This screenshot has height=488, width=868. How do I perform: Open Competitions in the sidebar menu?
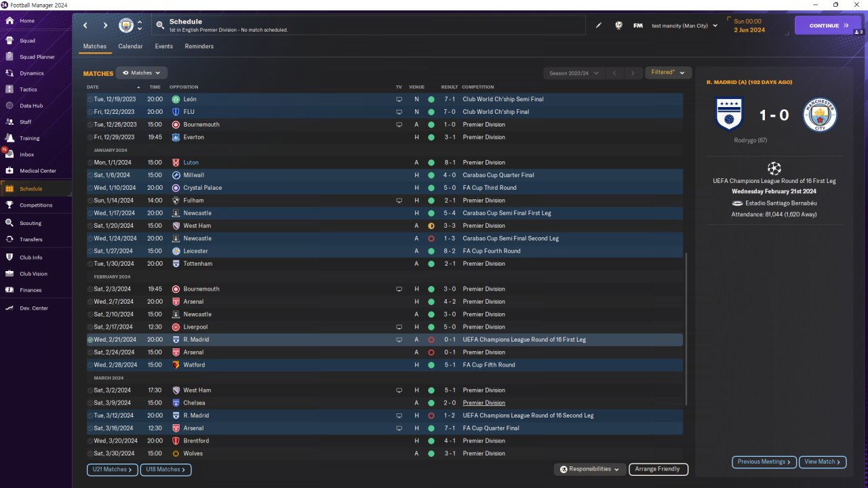[36, 205]
